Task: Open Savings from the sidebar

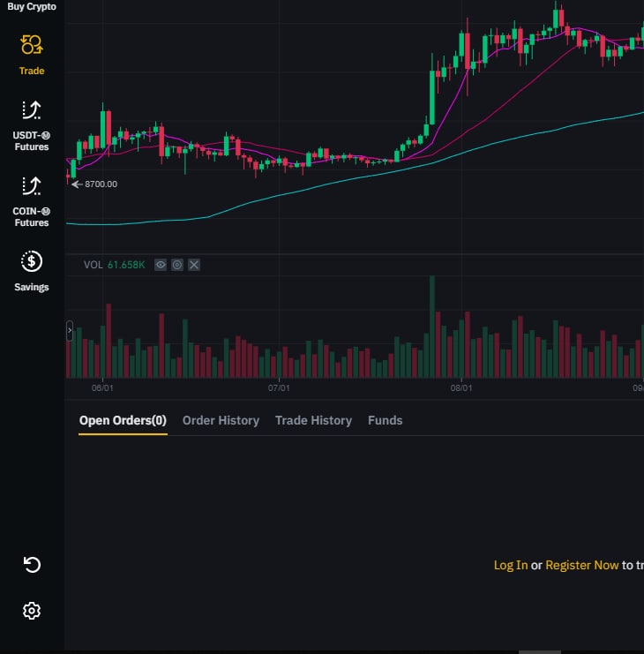Action: pyautogui.click(x=32, y=272)
